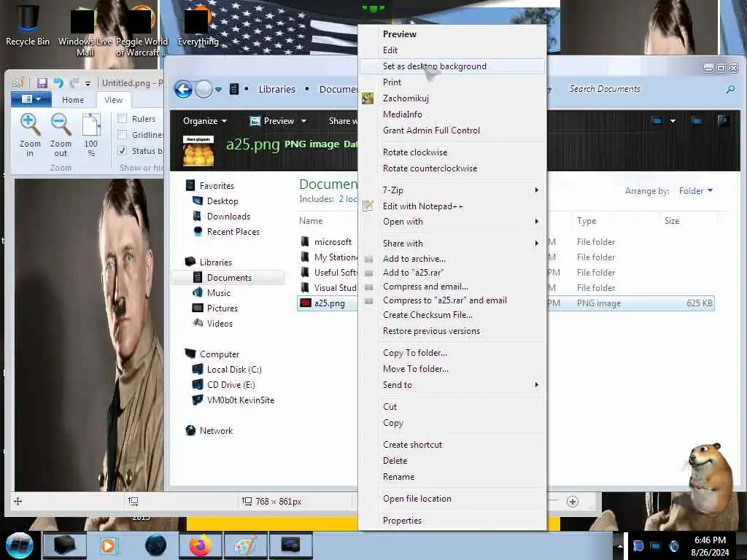Select CD Drive (E:) in navigation pane
This screenshot has width=747, height=560.
(x=231, y=384)
